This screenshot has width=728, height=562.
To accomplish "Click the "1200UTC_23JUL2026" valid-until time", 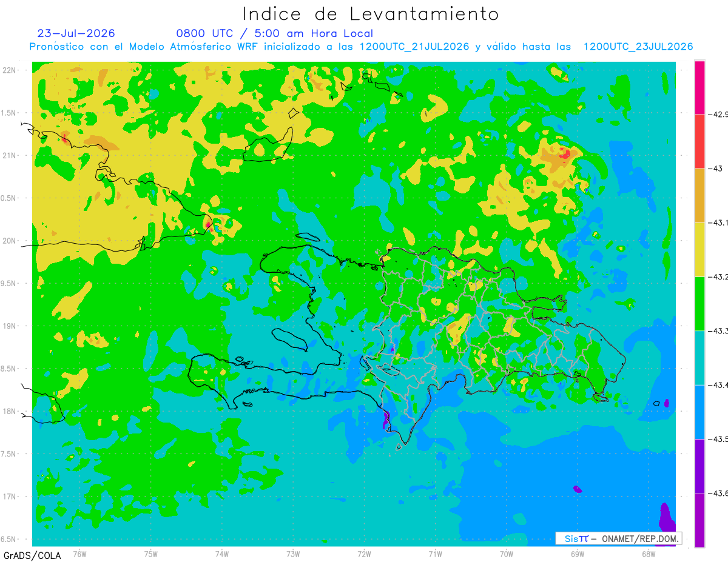I will point(638,47).
